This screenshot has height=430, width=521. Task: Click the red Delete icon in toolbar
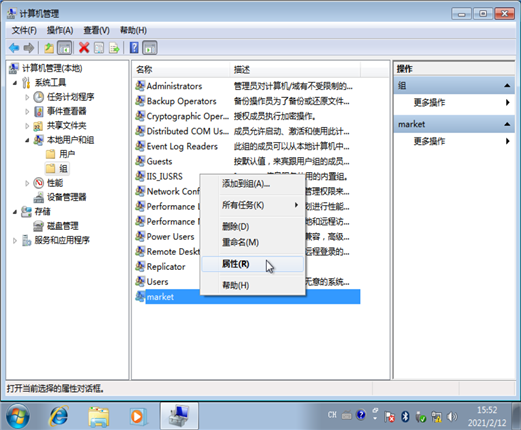pos(84,48)
